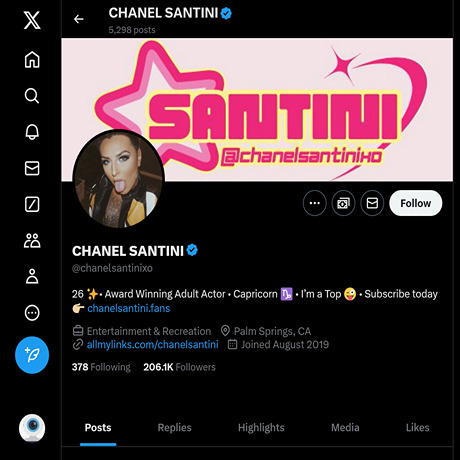Open allmylinks.com/chanelsantini link
460x460 pixels.
coord(153,344)
